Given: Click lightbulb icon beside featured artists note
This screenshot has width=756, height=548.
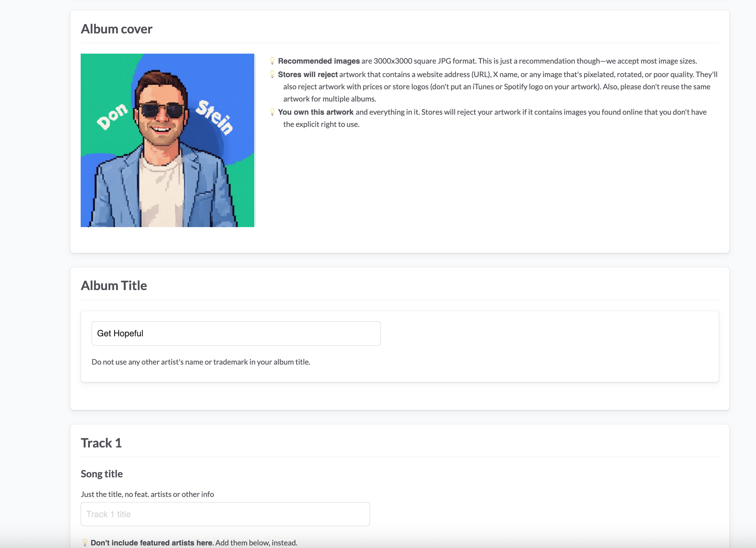Looking at the screenshot, I should point(85,542).
